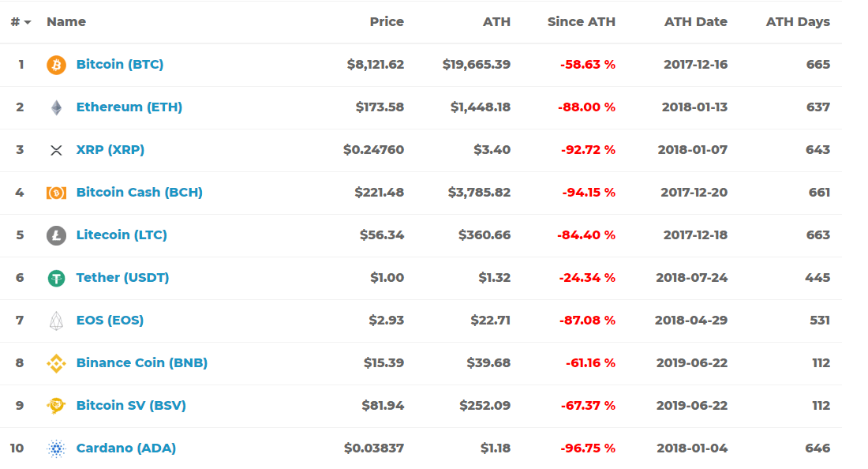Viewport: 868px width, 469px height.
Task: Sort by the Since ATH column header
Action: coord(582,22)
